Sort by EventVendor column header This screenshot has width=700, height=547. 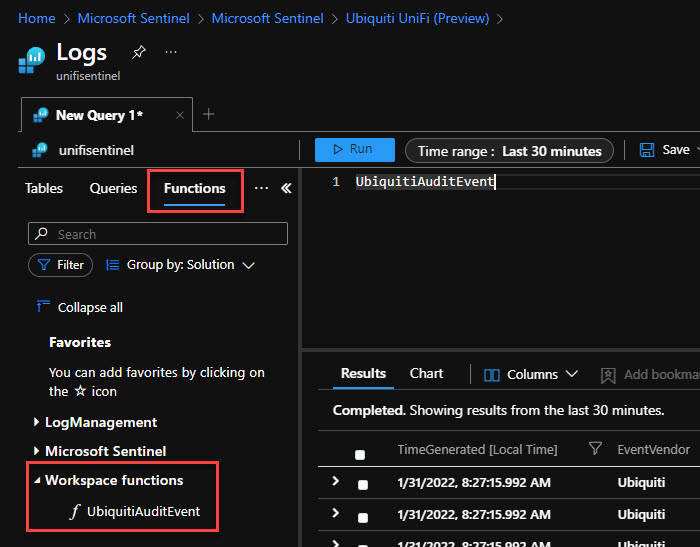(653, 449)
